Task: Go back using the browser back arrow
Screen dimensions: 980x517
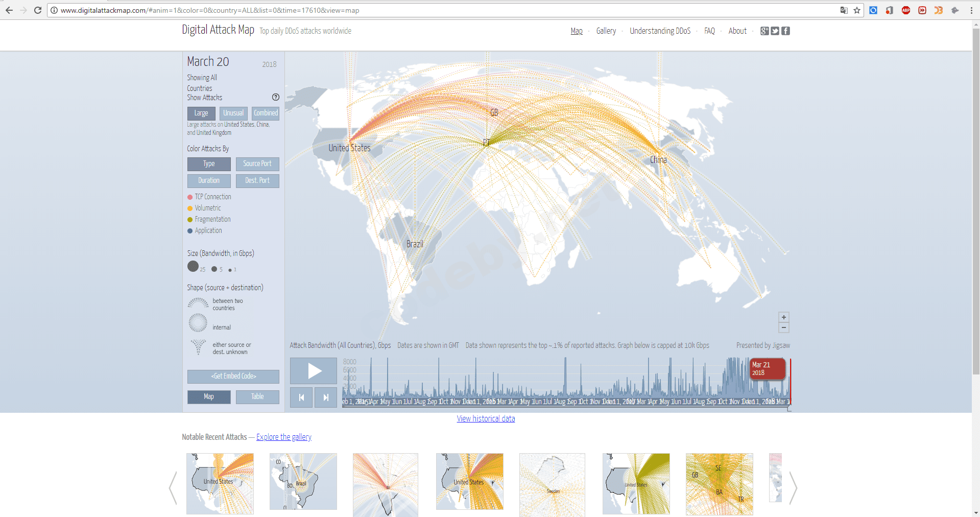Action: pyautogui.click(x=9, y=10)
